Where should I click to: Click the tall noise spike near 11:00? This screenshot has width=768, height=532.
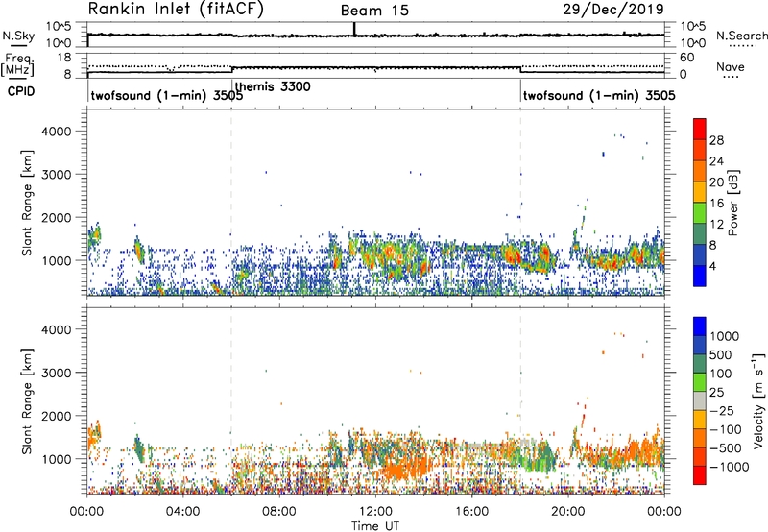point(354,28)
